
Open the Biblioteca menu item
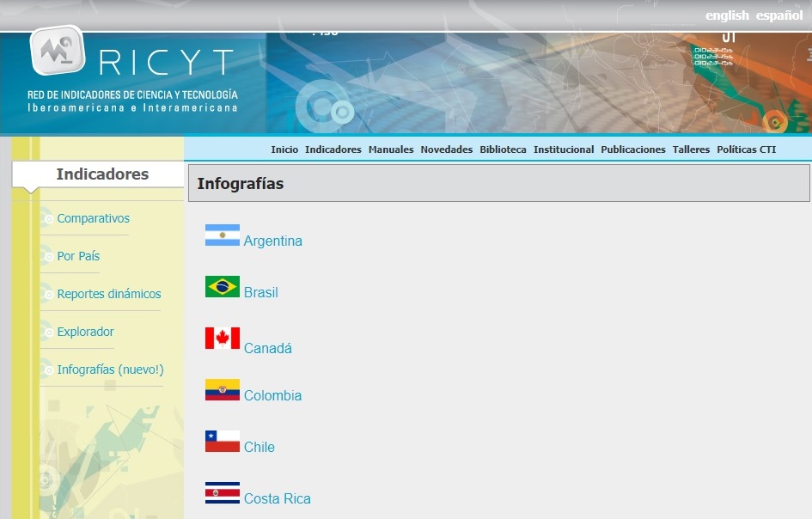pos(503,150)
